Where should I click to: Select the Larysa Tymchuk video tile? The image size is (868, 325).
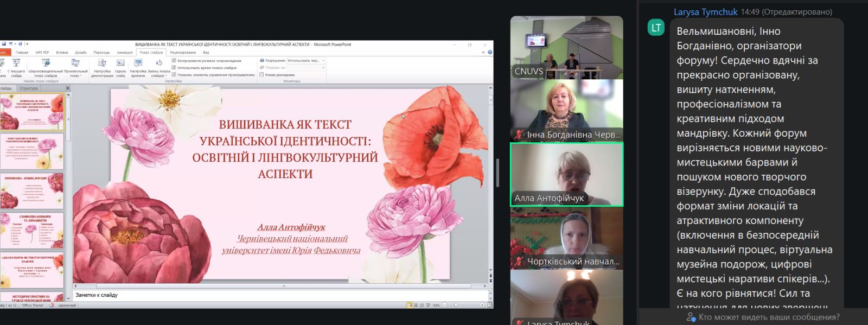pos(567,297)
